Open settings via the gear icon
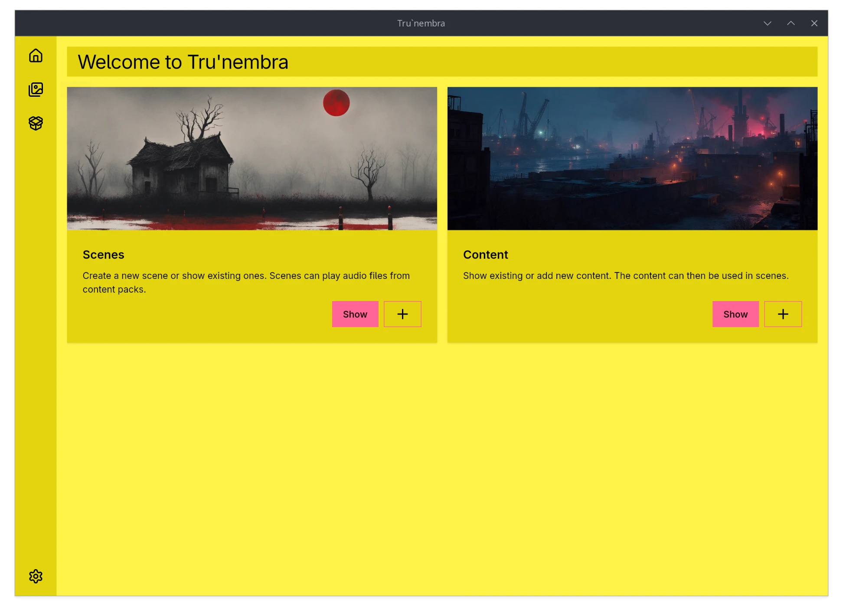The width and height of the screenshot is (843, 616). pyautogui.click(x=36, y=576)
